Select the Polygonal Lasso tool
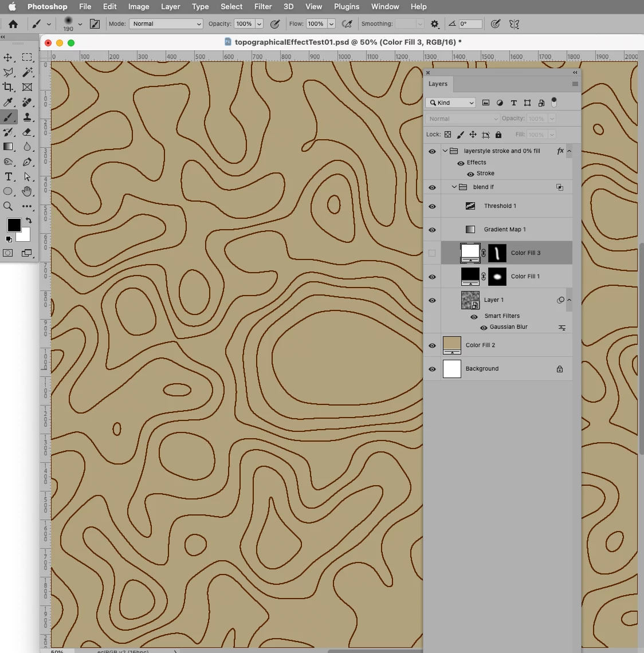644x653 pixels. pos(8,73)
